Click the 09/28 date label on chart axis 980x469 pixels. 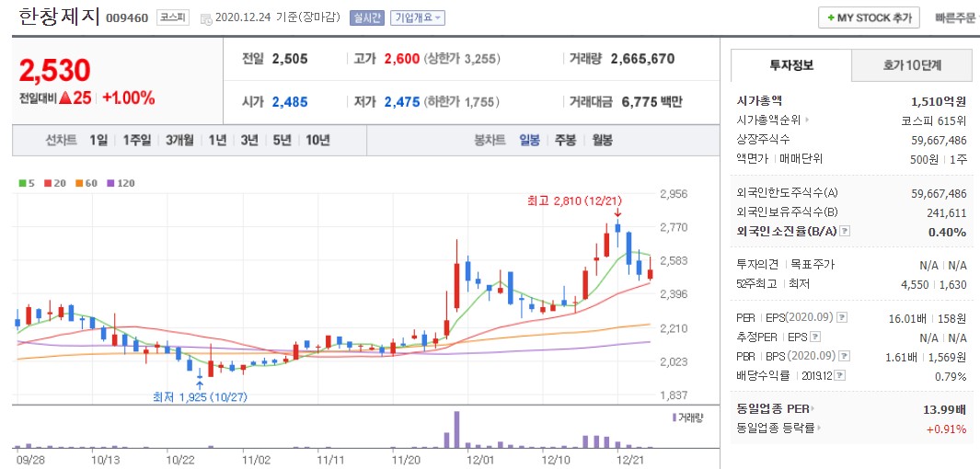(x=30, y=460)
